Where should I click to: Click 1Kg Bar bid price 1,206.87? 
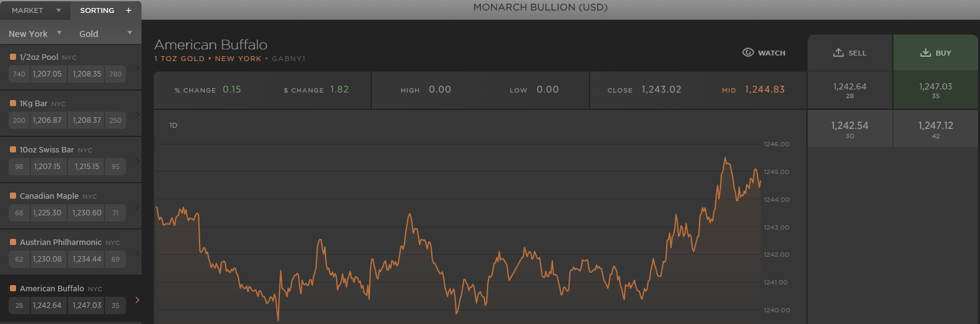pos(48,120)
